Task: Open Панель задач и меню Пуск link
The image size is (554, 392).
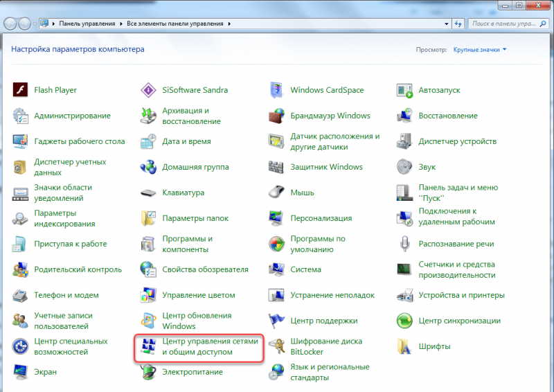Action: click(458, 193)
